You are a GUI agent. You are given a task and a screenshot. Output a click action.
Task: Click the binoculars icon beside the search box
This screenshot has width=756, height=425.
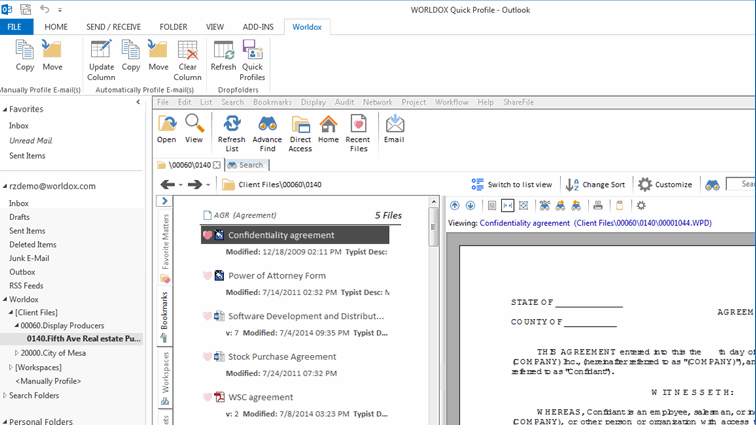[x=712, y=185]
